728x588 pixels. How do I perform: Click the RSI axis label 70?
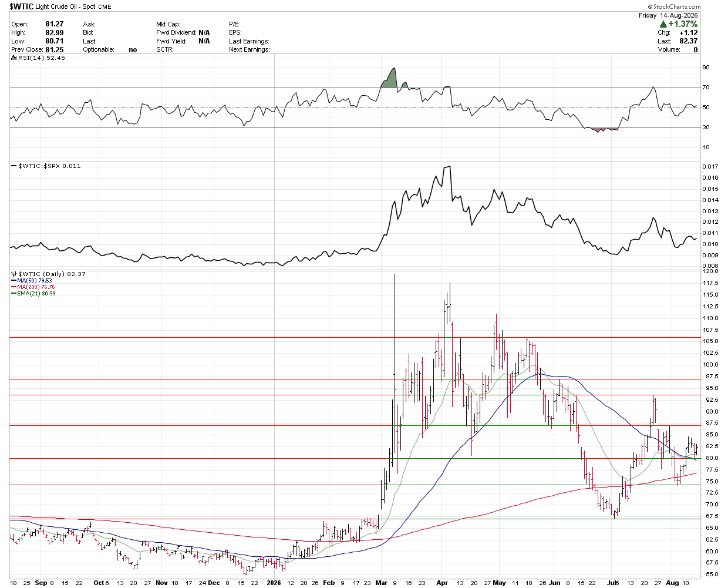click(x=706, y=88)
